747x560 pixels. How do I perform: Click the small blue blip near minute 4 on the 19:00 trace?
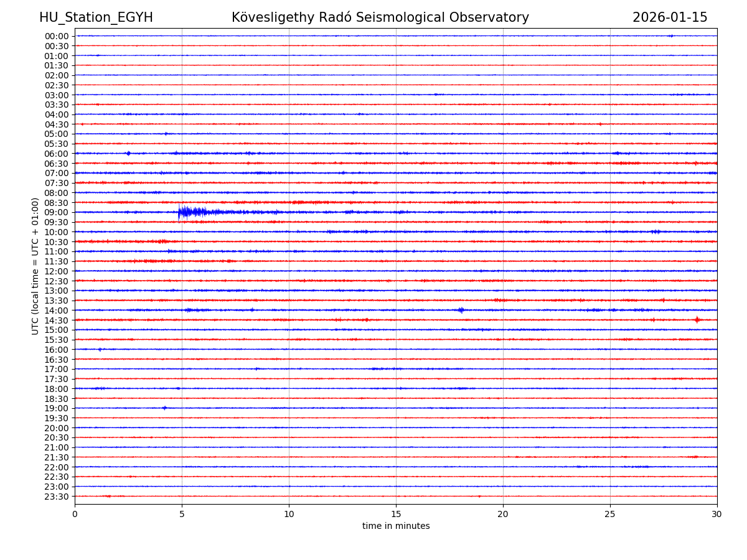(164, 408)
